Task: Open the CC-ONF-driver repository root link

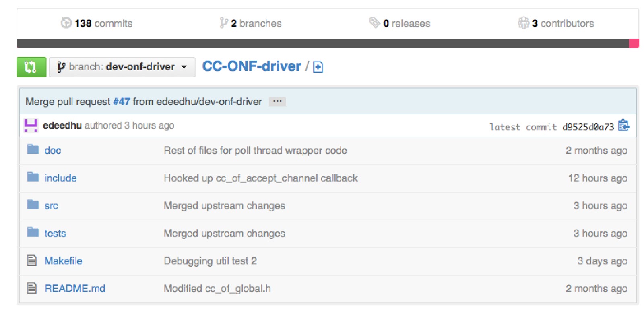Action: 252,66
